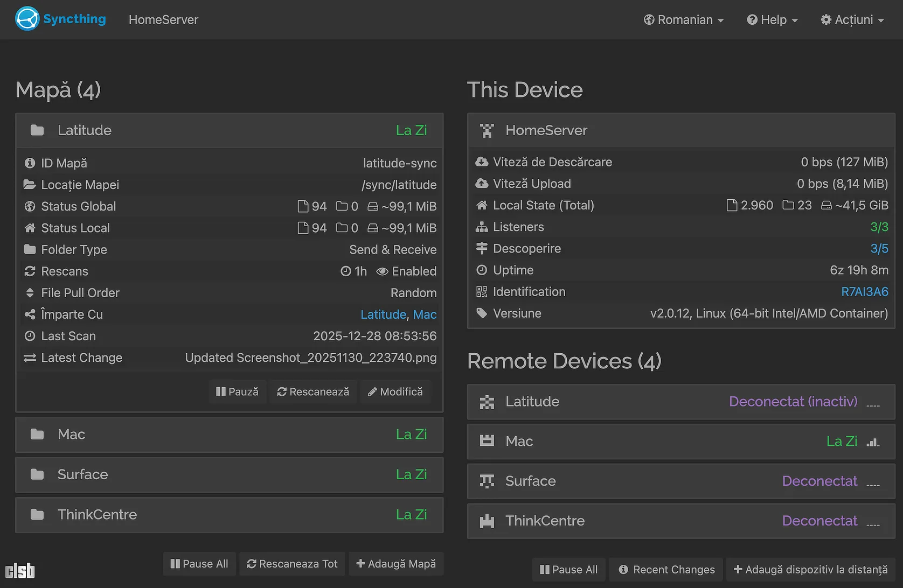Open the Romanian language dropdown
The image size is (903, 588).
[x=684, y=20]
